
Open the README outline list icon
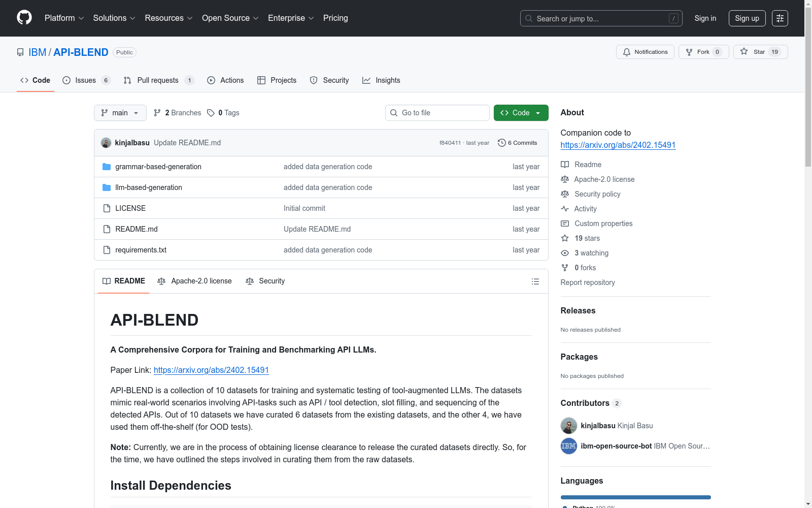[x=535, y=281]
